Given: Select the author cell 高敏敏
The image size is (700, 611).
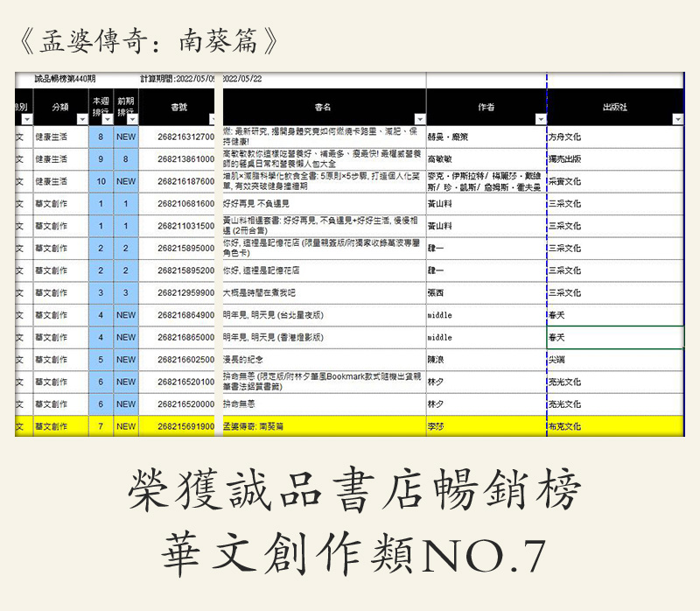Looking at the screenshot, I should point(486,159).
